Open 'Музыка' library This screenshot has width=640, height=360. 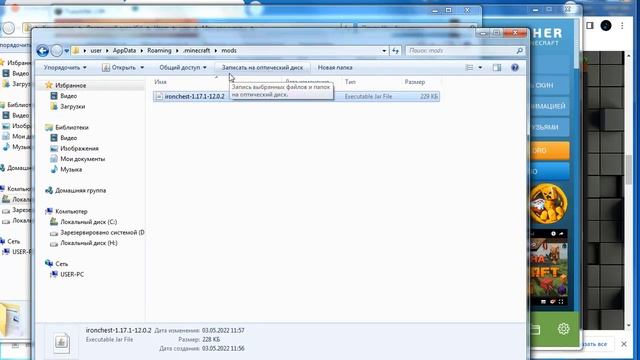click(x=71, y=169)
